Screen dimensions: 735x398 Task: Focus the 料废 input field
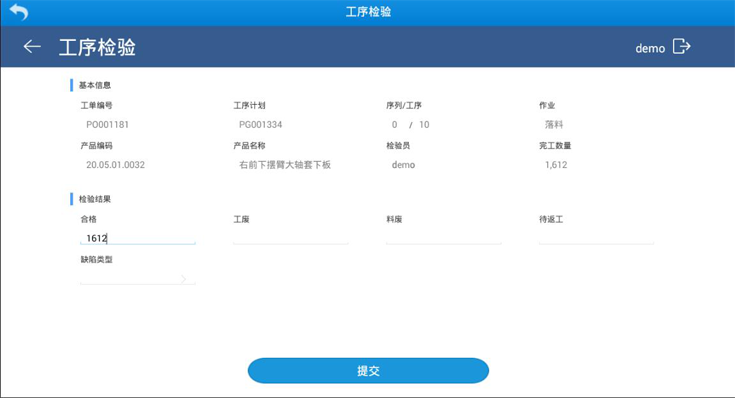443,238
